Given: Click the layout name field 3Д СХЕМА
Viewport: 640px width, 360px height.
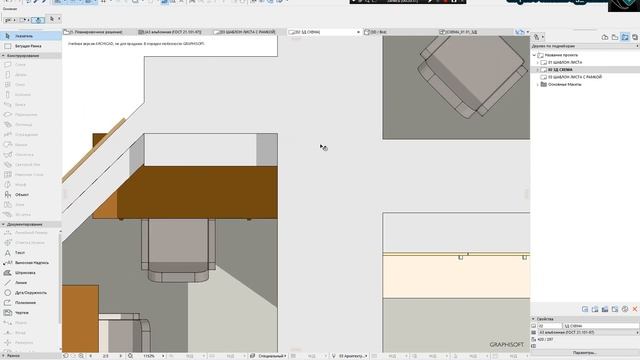Looking at the screenshot, I should pyautogui.click(x=601, y=326).
